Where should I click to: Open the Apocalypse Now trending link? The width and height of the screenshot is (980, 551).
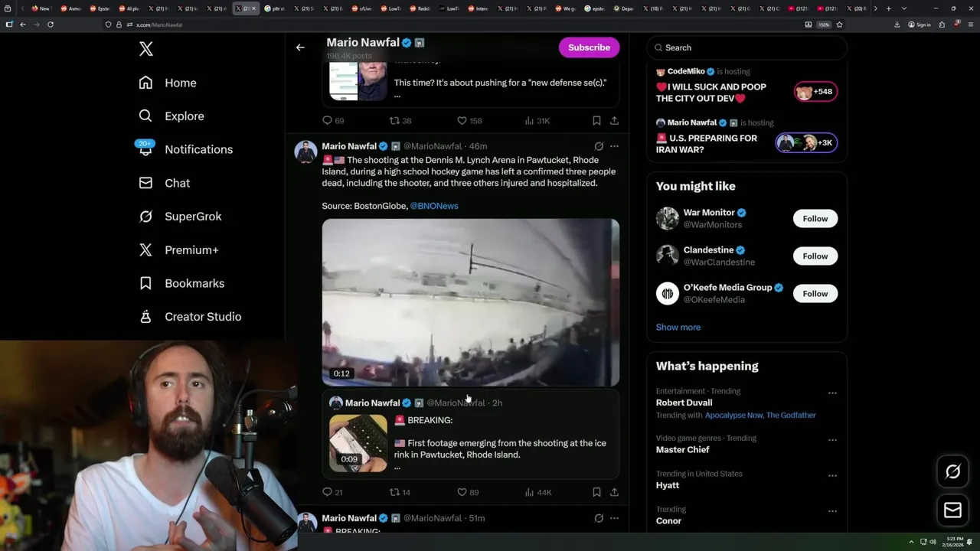(733, 416)
